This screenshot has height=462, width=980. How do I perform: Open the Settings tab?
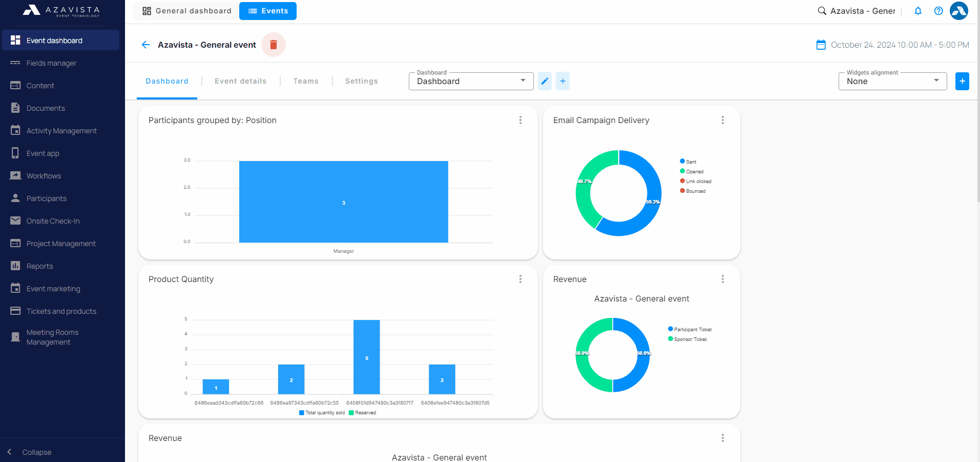point(362,81)
